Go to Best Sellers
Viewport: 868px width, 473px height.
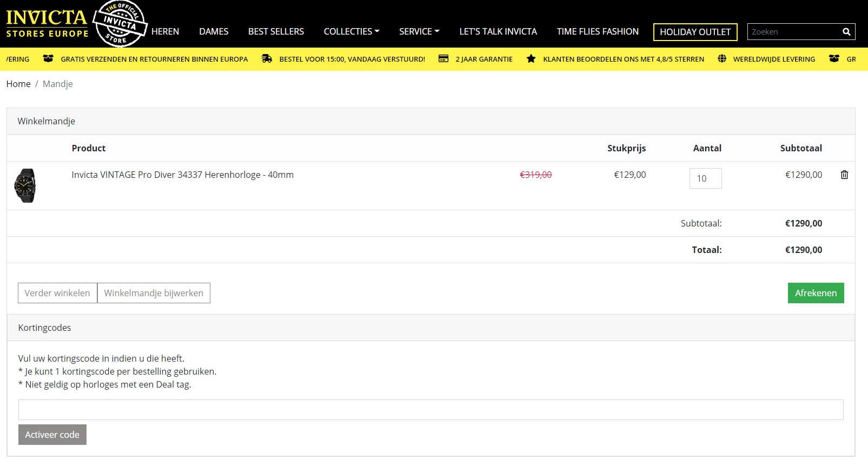click(x=276, y=31)
